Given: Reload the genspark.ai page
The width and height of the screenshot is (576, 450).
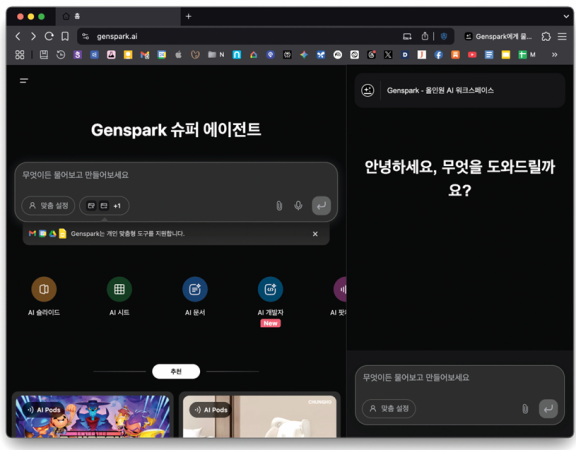Looking at the screenshot, I should (49, 36).
